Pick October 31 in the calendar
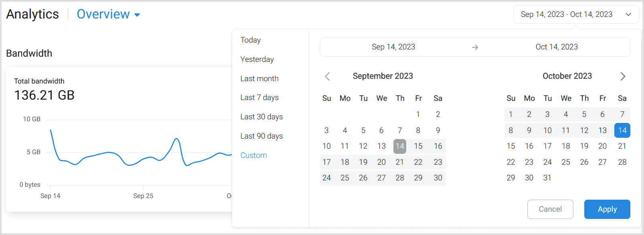This screenshot has width=644, height=235. click(x=547, y=178)
